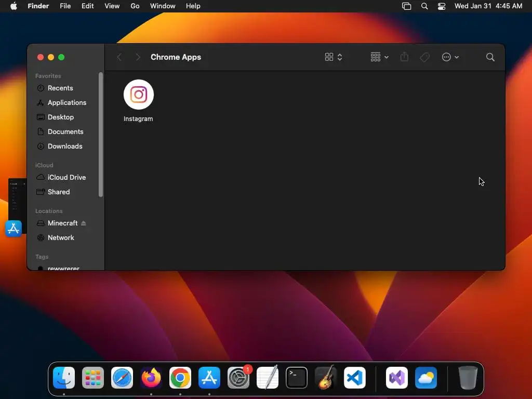Minimize the Chrome Apps window

[51, 57]
